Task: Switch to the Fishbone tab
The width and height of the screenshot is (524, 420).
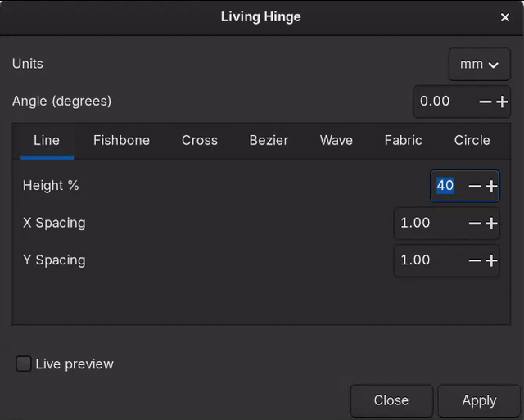Action: [x=121, y=141]
